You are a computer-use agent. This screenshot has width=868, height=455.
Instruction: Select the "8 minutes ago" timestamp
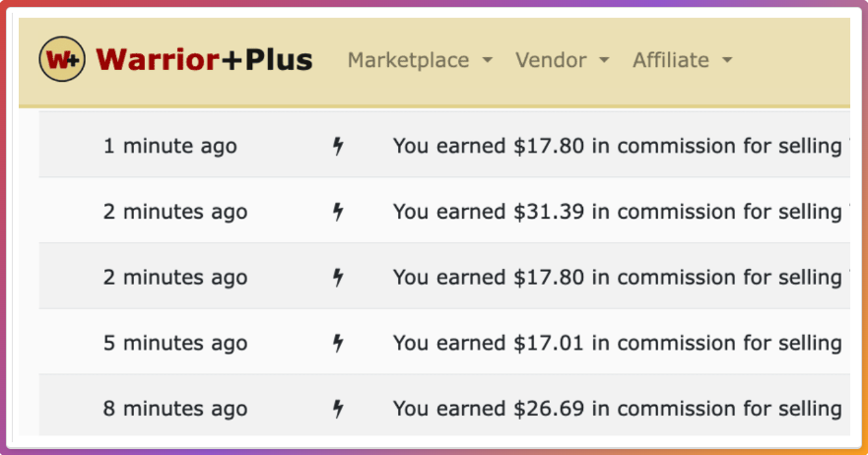[x=174, y=409]
